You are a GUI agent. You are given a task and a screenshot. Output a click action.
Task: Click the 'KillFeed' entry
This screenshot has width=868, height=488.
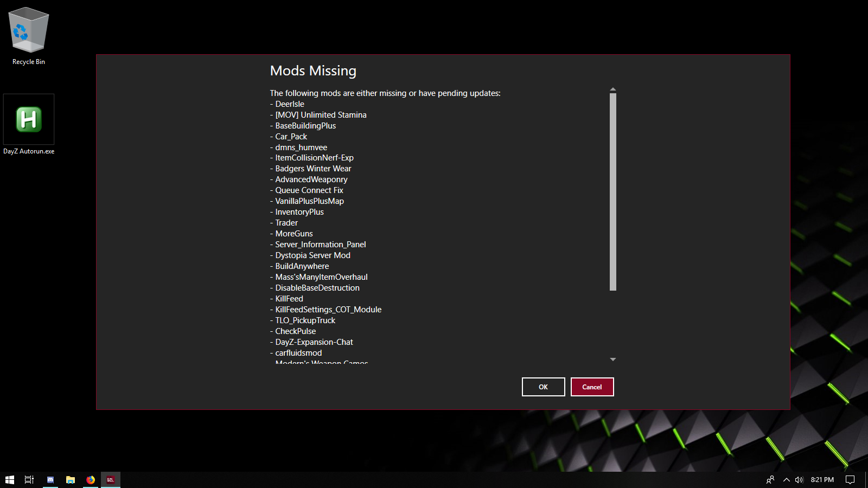point(289,299)
